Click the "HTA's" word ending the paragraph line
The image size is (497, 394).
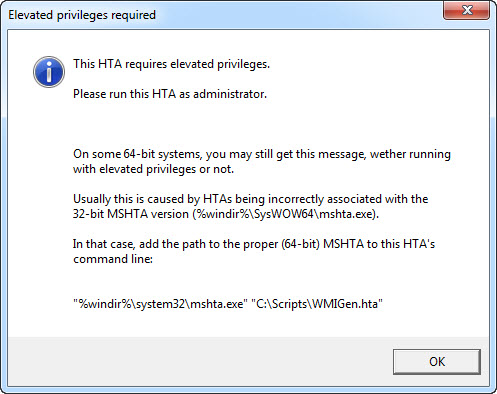point(419,244)
